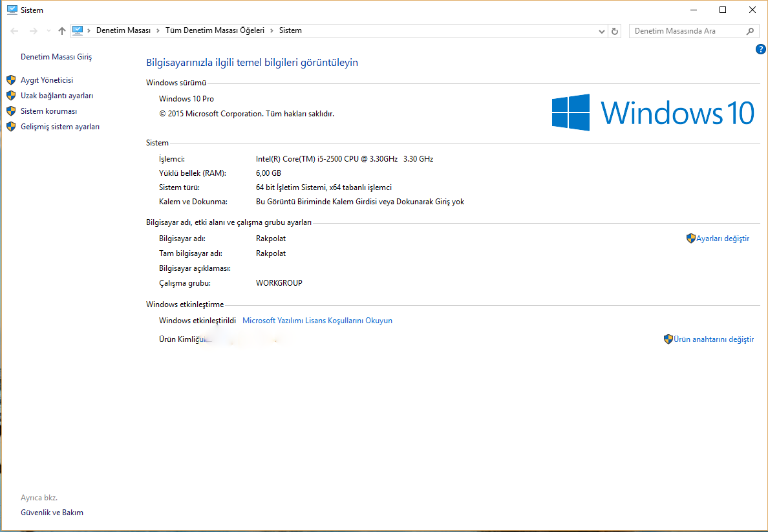The width and height of the screenshot is (768, 532).
Task: Click the shield icon beside Ürün anahtarını değiştir
Action: click(x=668, y=339)
